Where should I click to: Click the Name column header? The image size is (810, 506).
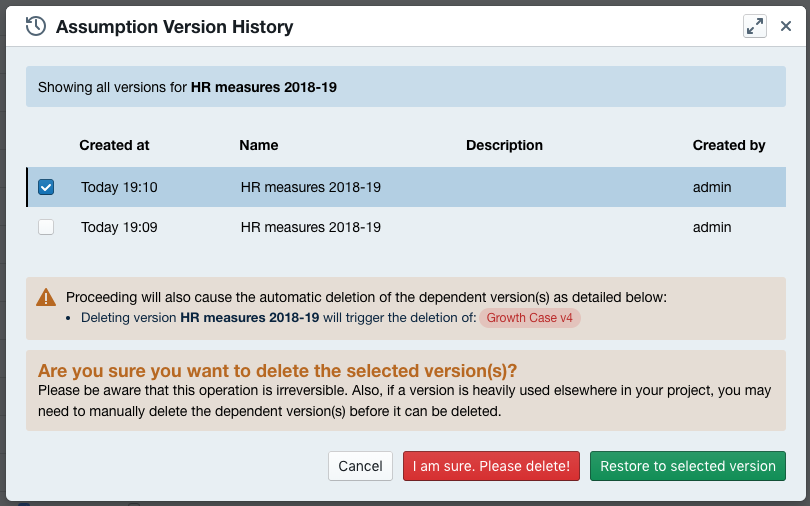pos(259,145)
